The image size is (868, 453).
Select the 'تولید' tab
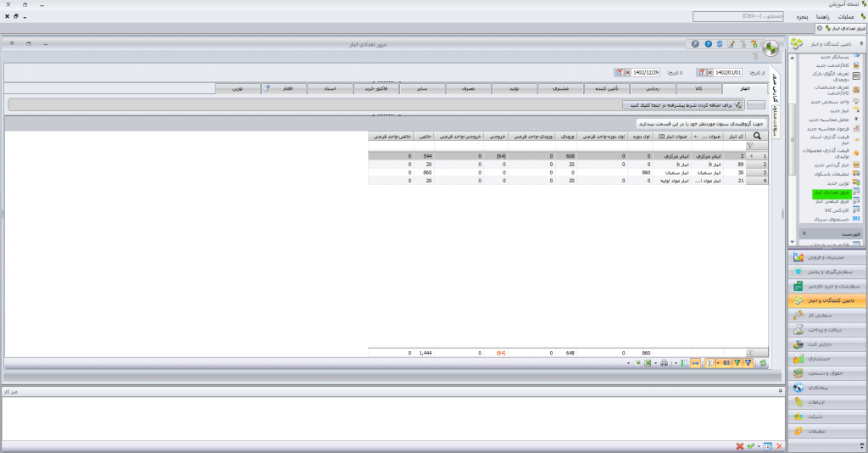pos(515,88)
